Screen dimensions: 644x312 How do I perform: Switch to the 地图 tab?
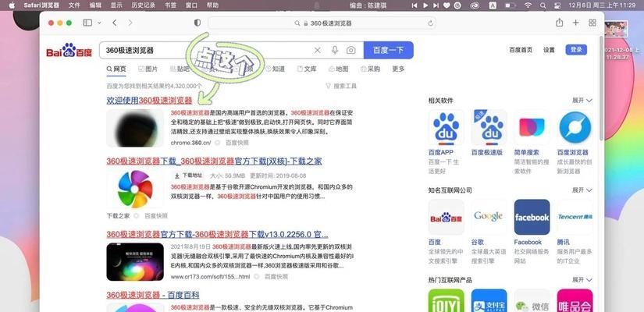pyautogui.click(x=339, y=69)
